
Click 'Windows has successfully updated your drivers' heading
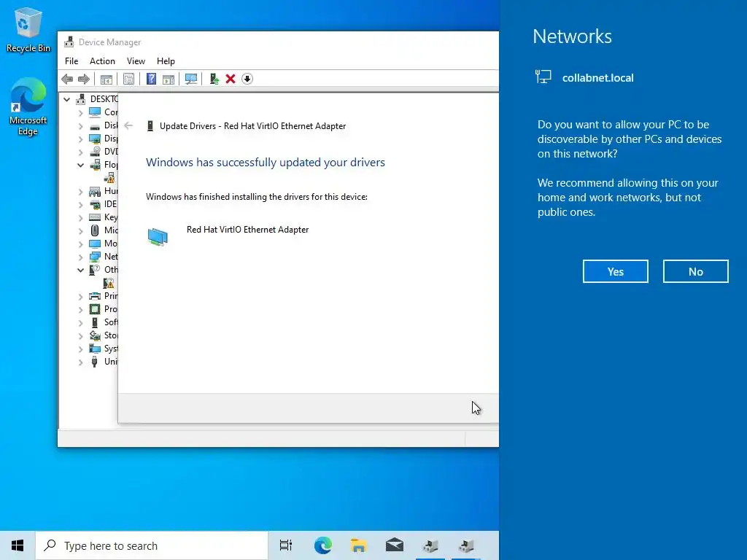(266, 163)
